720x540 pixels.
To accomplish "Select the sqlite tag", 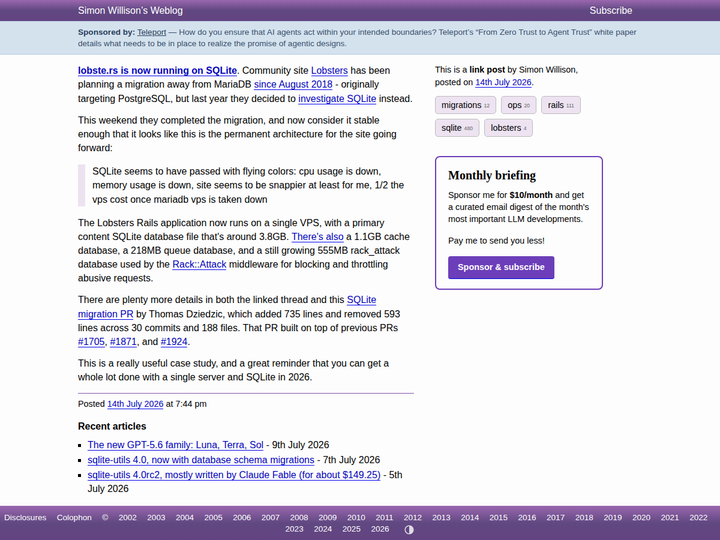I will [457, 128].
